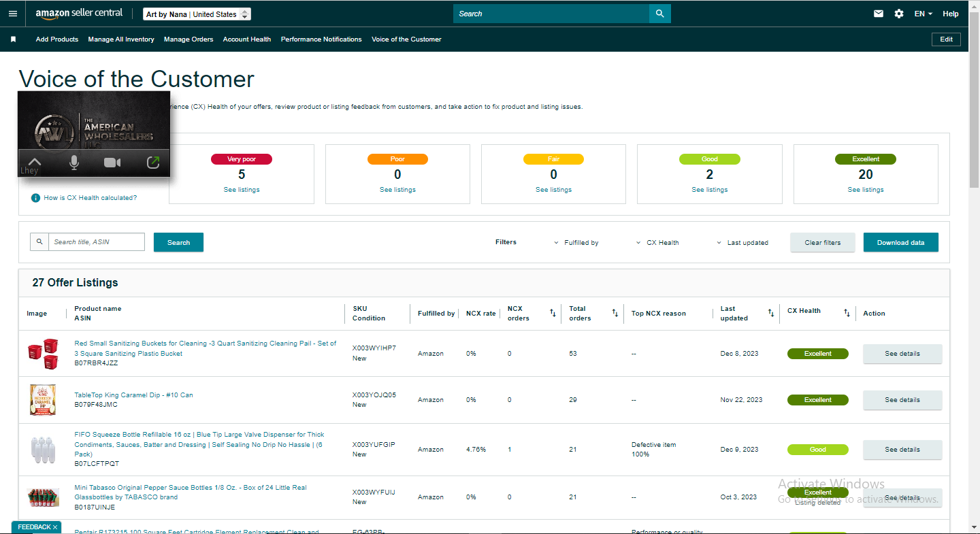The width and height of the screenshot is (980, 534).
Task: Click the Amazon Seller Central logo
Action: [79, 14]
